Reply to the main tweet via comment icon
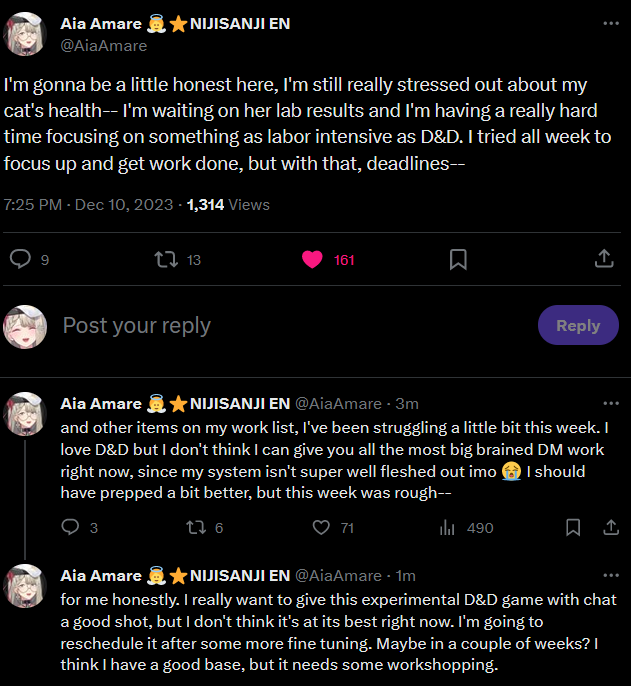The image size is (631, 686). click(x=21, y=259)
